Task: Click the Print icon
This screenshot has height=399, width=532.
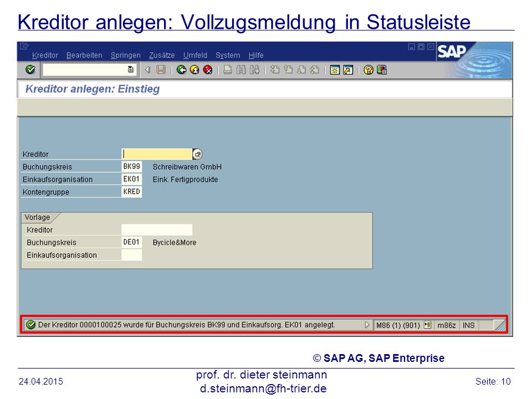Action: 228,70
